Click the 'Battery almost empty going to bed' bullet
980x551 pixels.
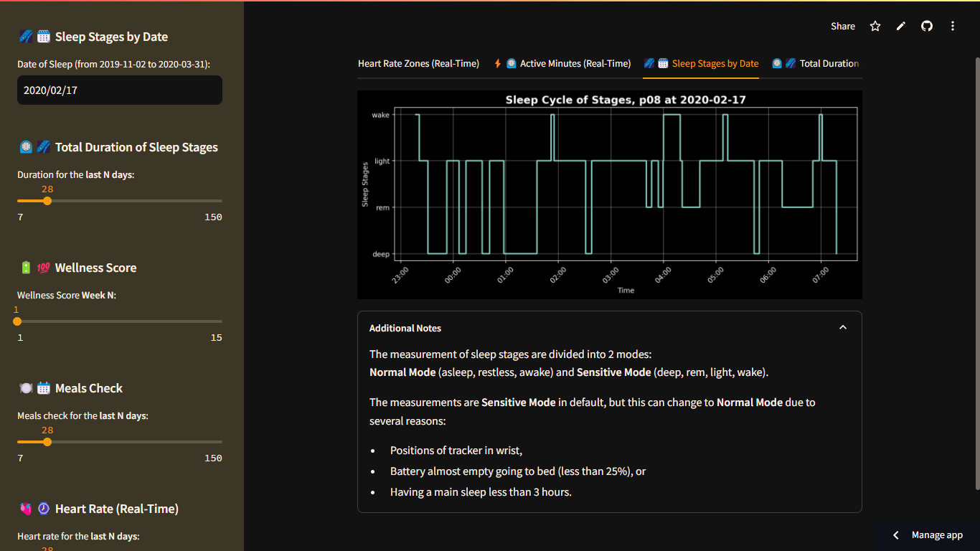point(518,471)
